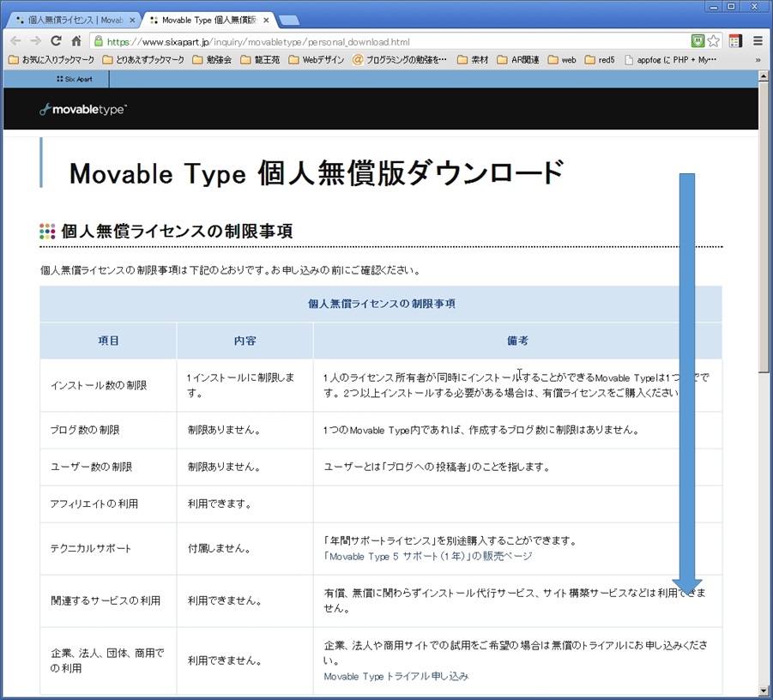Click the アフィリエイトの利用 table cell
The width and height of the screenshot is (773, 700).
(108, 504)
